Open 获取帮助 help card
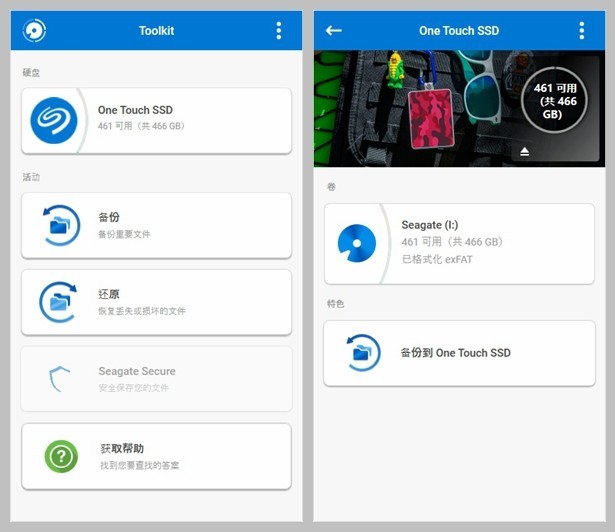615x532 pixels. (180, 456)
